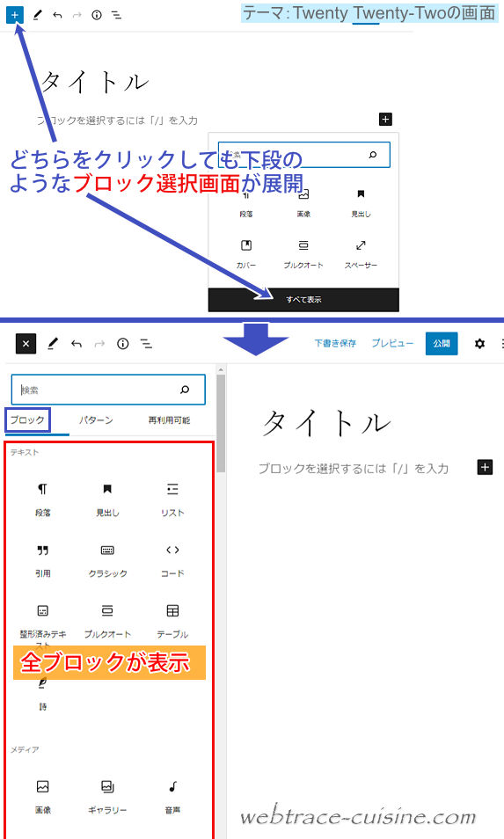Click the 検索 field in the block library panel
The image size is (504, 839).
coord(108,390)
